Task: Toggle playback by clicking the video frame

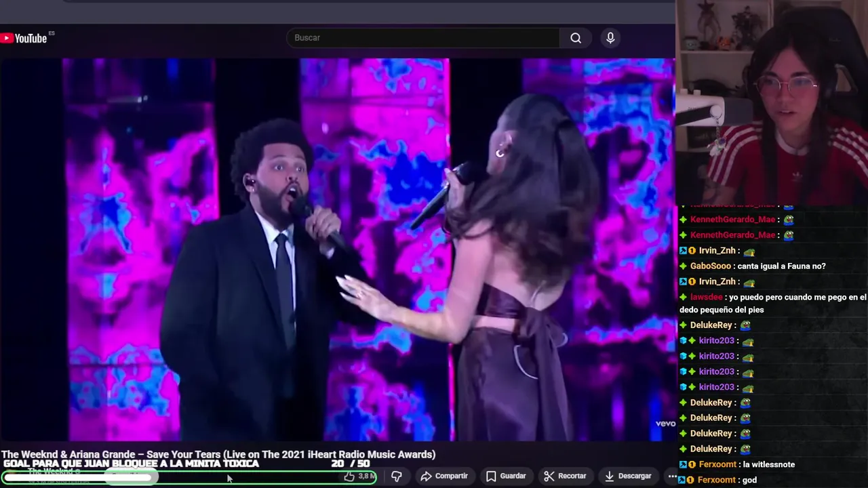Action: 338,249
